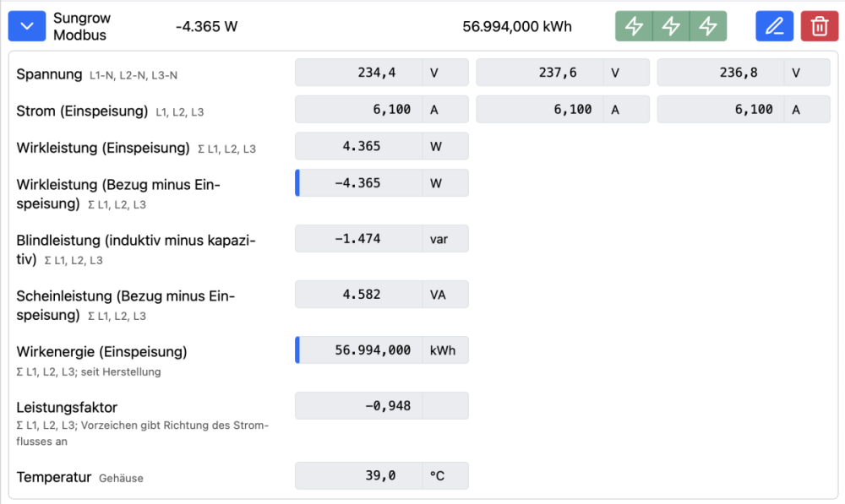845x504 pixels.
Task: Edit the Sungrow Modbus meter
Action: 774,26
